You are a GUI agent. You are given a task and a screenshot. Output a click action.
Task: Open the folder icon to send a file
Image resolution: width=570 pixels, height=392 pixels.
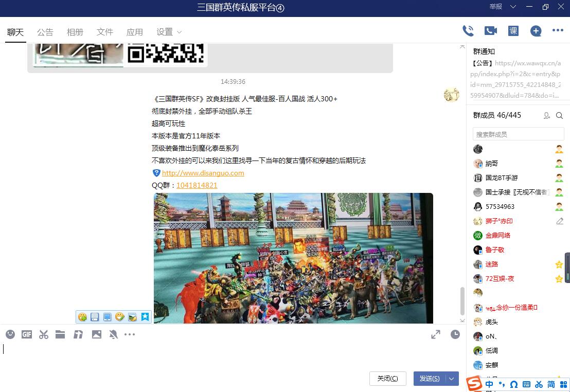coord(60,334)
